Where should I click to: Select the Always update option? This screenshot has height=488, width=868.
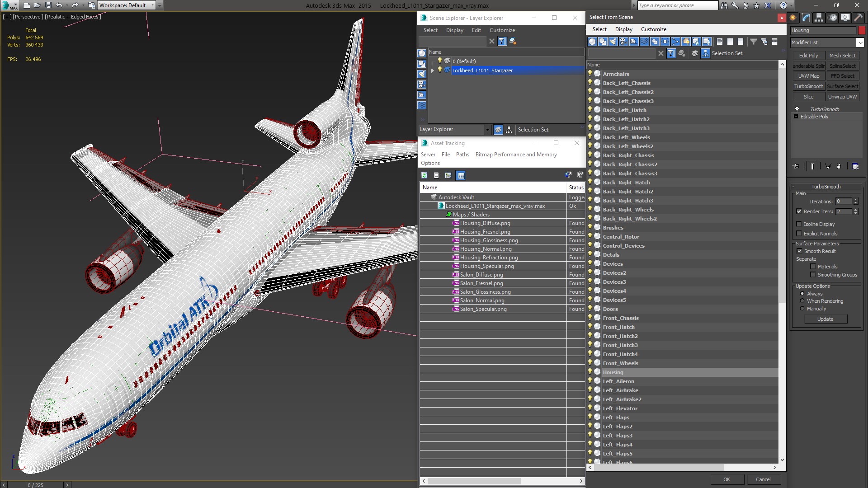(x=802, y=294)
